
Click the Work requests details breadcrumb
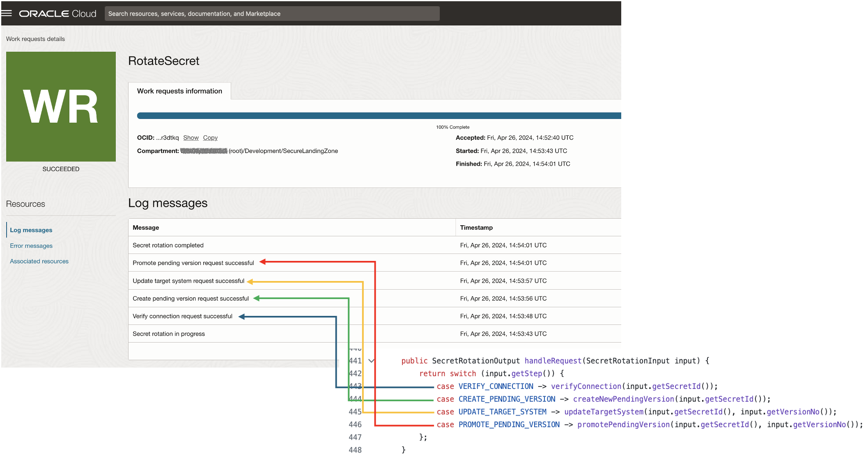(x=35, y=39)
